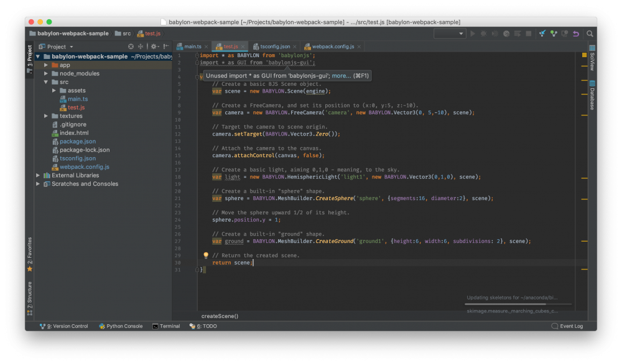622x364 pixels.
Task: Click the purple Revert arrow icon
Action: (576, 34)
